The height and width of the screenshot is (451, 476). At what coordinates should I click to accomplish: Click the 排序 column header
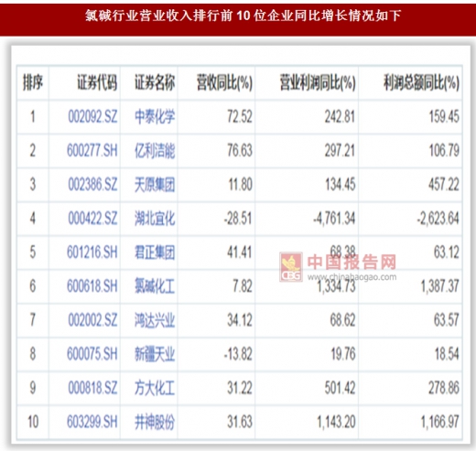(33, 82)
